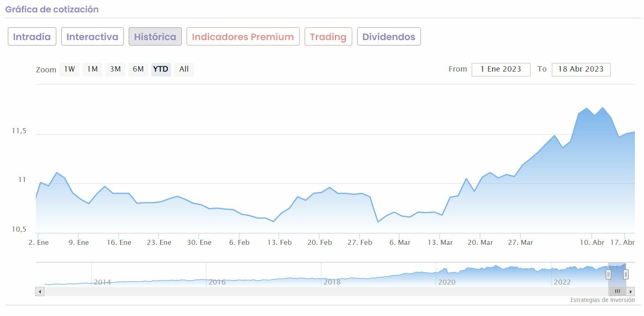Show the full history with All
The height and width of the screenshot is (316, 644).
click(x=184, y=69)
